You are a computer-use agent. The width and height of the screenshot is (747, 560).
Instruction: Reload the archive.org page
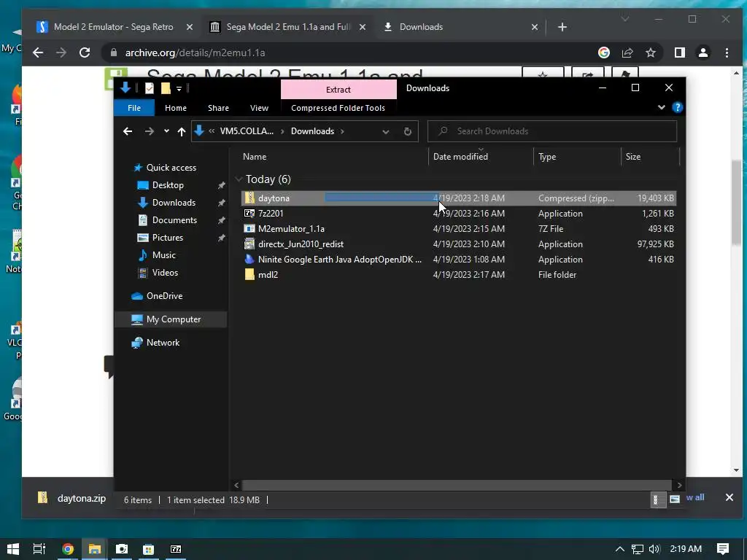(x=85, y=52)
